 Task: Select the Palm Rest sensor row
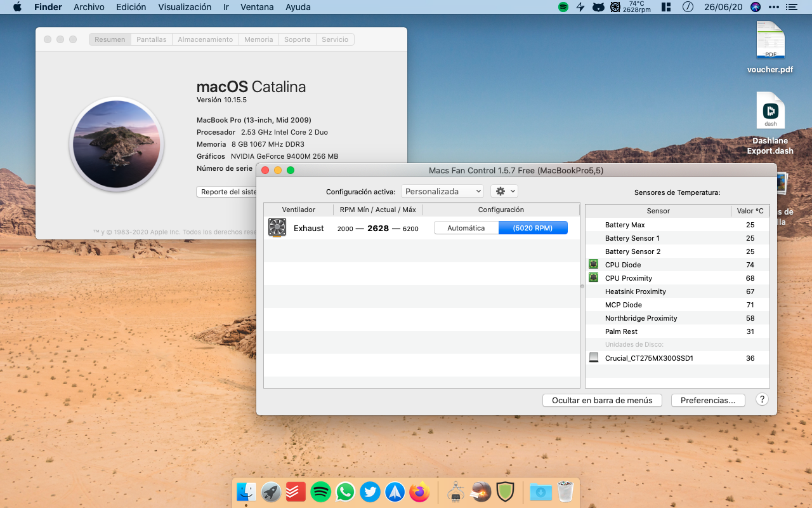point(678,331)
